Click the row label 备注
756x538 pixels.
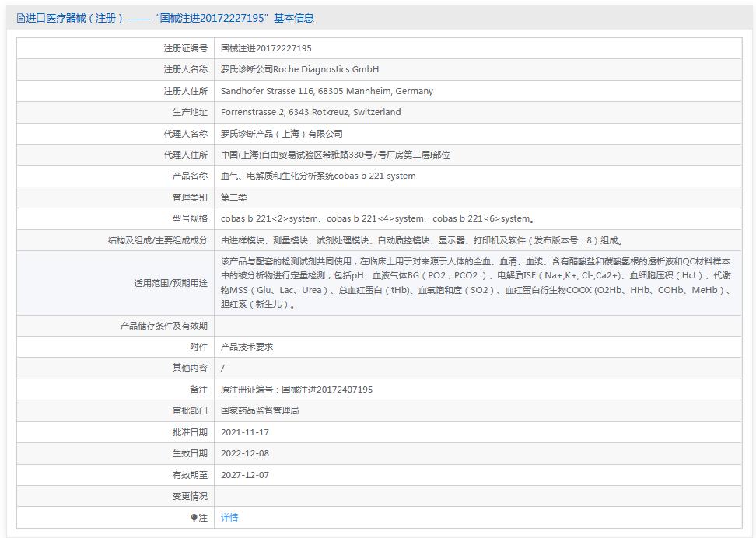(198, 390)
